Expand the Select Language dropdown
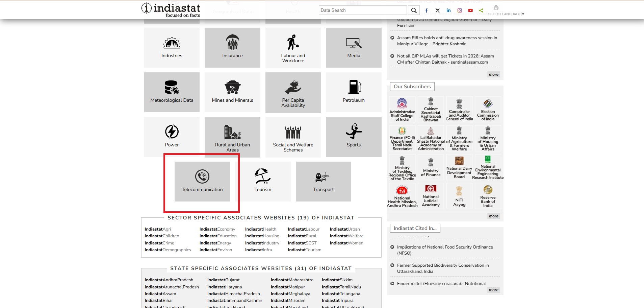The height and width of the screenshot is (308, 644). (x=506, y=14)
